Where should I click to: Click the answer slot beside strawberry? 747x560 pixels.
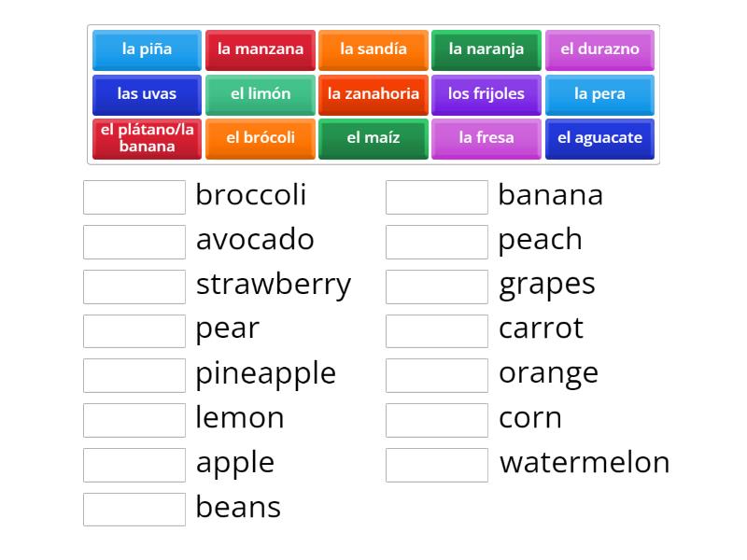click(134, 286)
